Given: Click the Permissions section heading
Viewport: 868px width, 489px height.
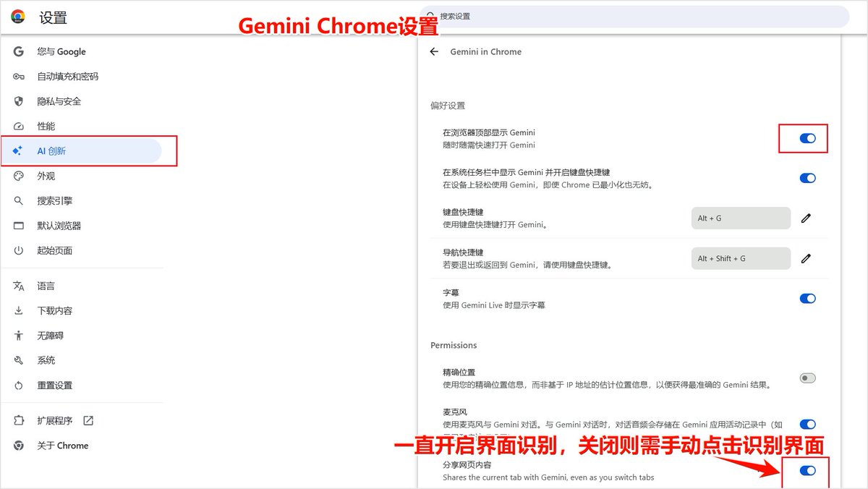Looking at the screenshot, I should click(x=454, y=345).
